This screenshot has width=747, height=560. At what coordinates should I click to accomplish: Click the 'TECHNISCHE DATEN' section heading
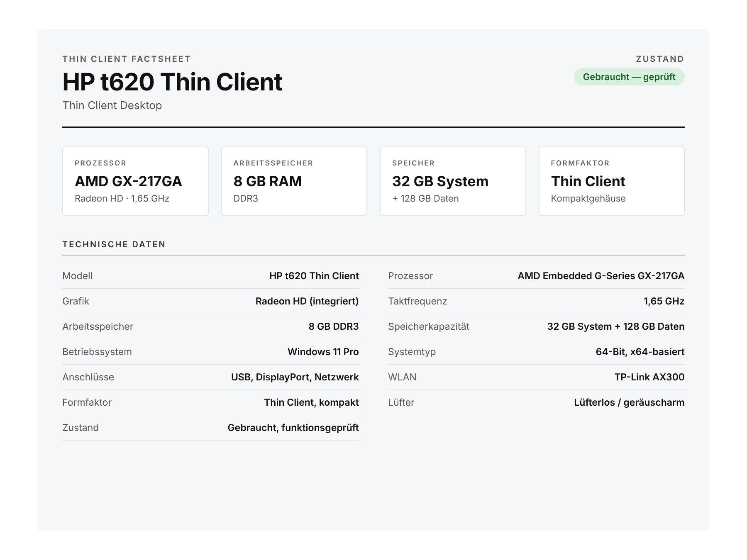pos(114,244)
